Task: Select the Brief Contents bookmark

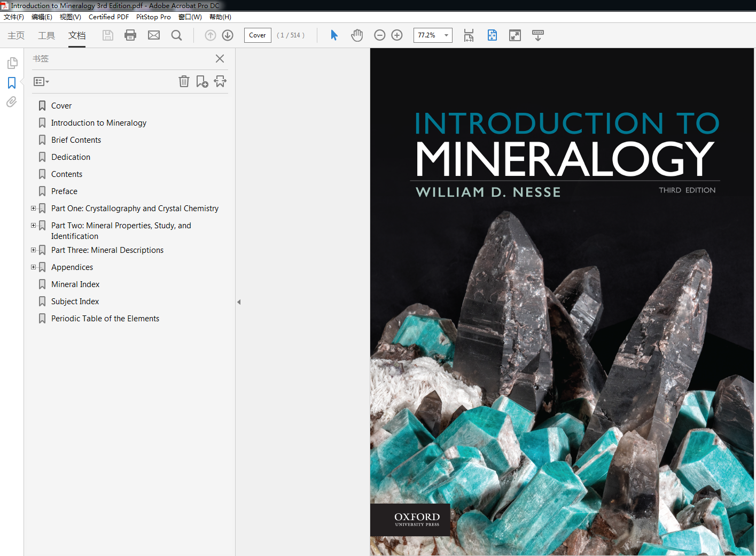Action: click(76, 140)
